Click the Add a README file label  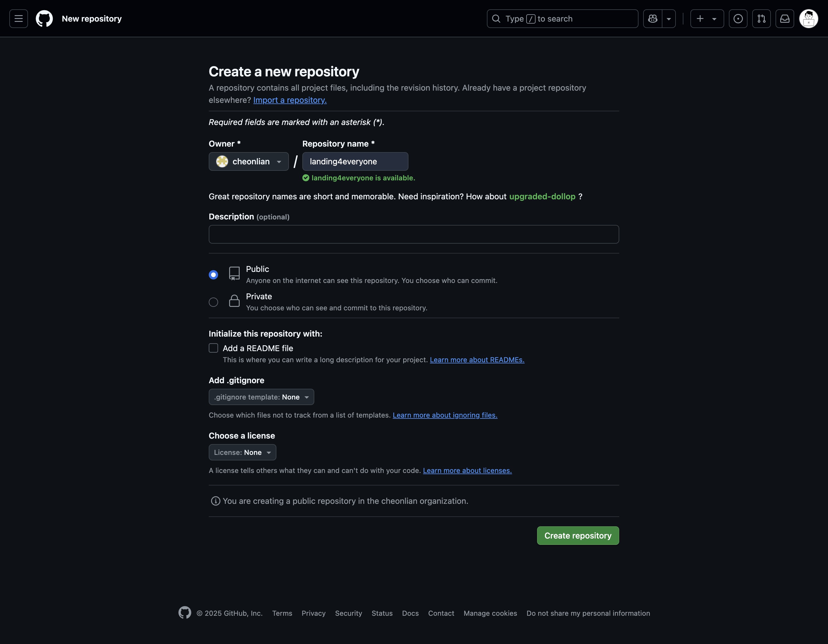click(x=258, y=348)
